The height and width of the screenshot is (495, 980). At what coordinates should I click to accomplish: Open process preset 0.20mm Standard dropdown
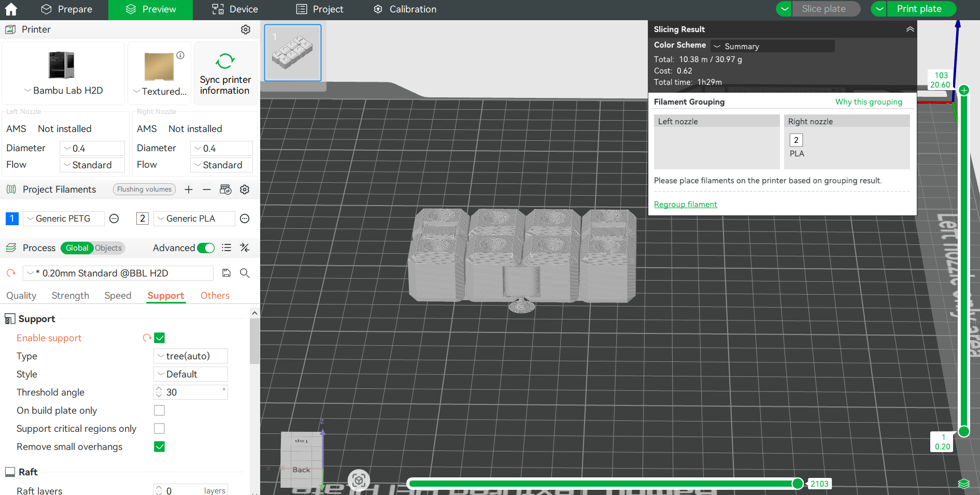(x=118, y=273)
